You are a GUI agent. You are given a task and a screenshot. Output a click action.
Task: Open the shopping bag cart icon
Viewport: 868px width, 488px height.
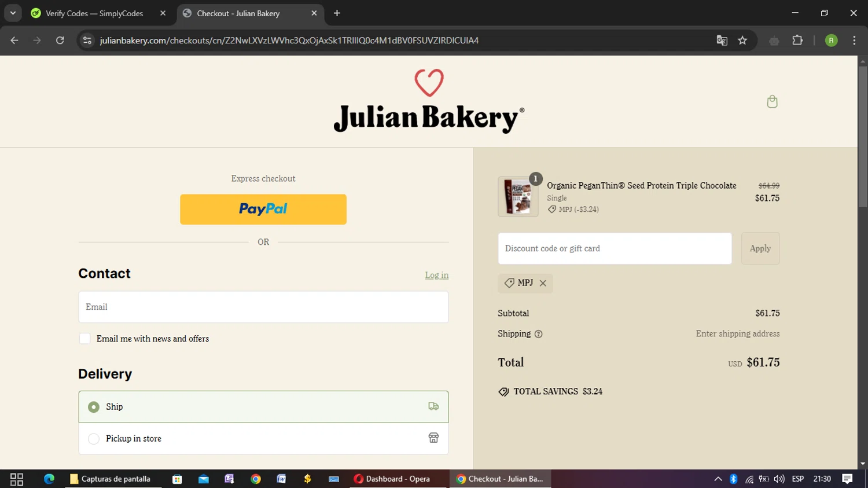(x=772, y=101)
